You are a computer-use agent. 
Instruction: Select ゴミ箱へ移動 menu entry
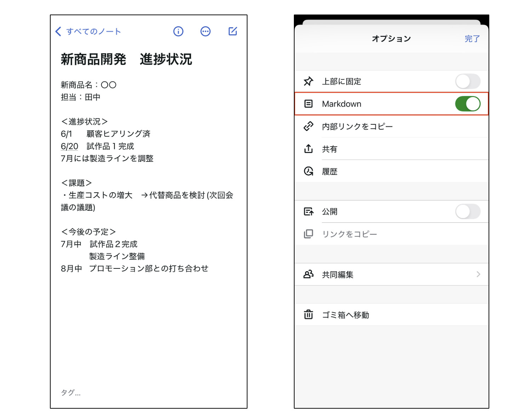[345, 315]
